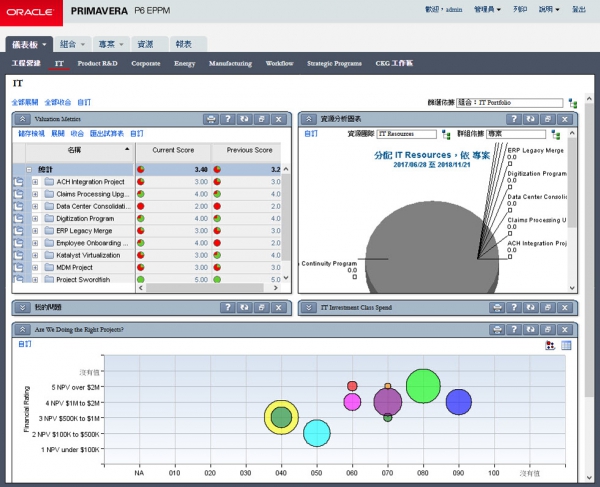
Task: Refresh the 我的問題 portlet
Action: coord(245,308)
